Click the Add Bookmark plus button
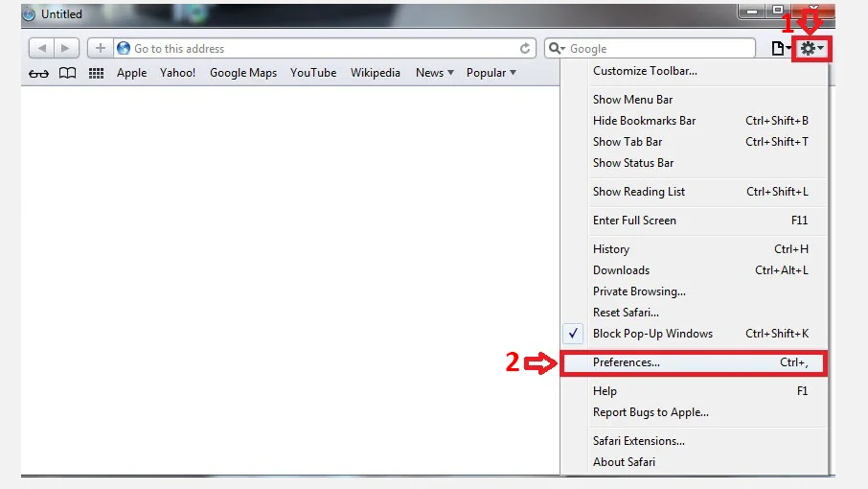Screen dimensions: 868x489 (x=100, y=48)
